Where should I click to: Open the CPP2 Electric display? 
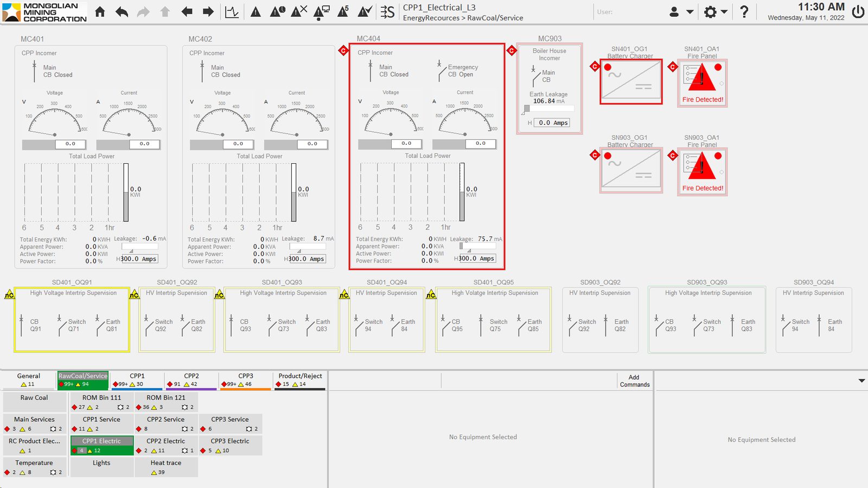[x=166, y=446]
